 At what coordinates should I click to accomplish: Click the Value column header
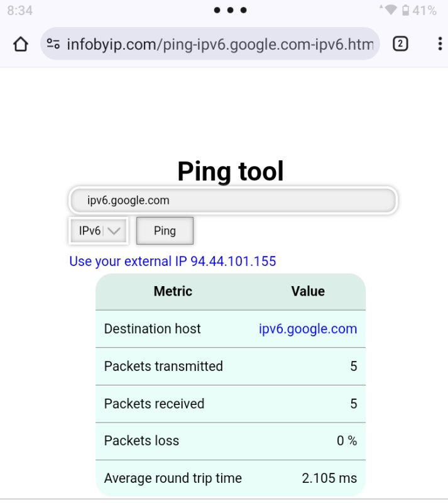(x=308, y=291)
